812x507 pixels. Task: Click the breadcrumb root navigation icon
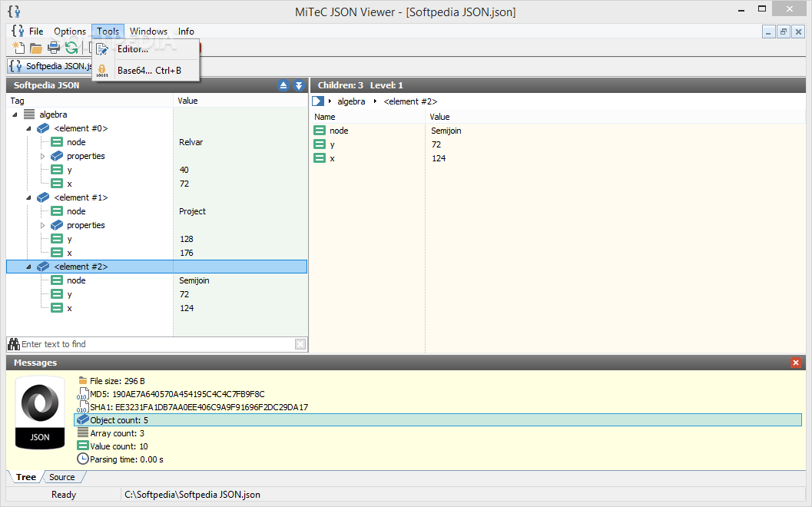(318, 101)
